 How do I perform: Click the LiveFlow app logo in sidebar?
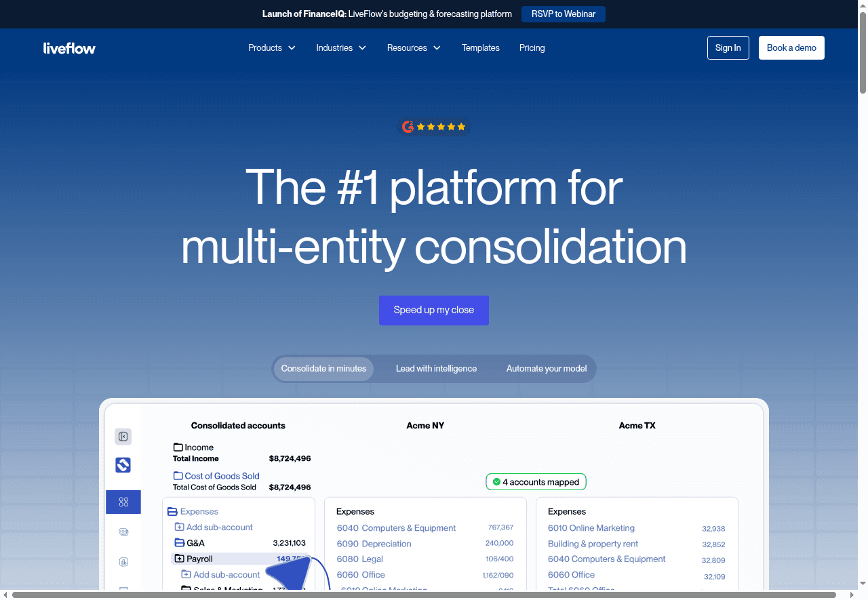(x=123, y=465)
